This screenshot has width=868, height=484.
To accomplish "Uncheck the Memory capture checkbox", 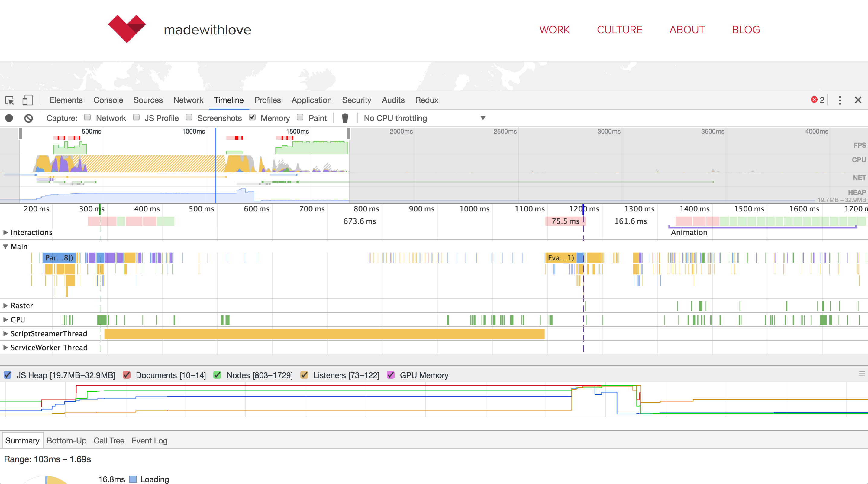I will pyautogui.click(x=252, y=117).
